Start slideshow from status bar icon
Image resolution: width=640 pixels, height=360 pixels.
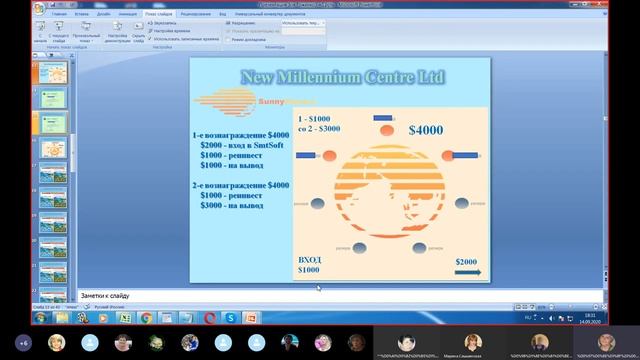[532, 307]
